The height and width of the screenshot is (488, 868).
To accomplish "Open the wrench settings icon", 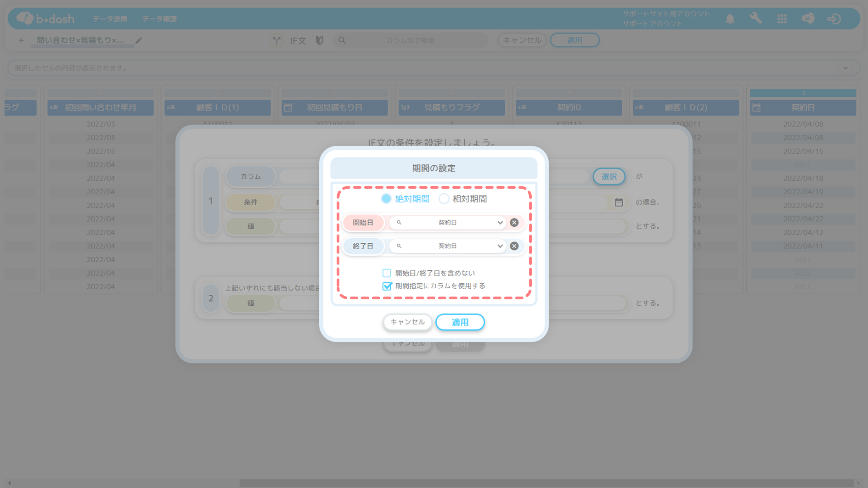I will (x=755, y=19).
